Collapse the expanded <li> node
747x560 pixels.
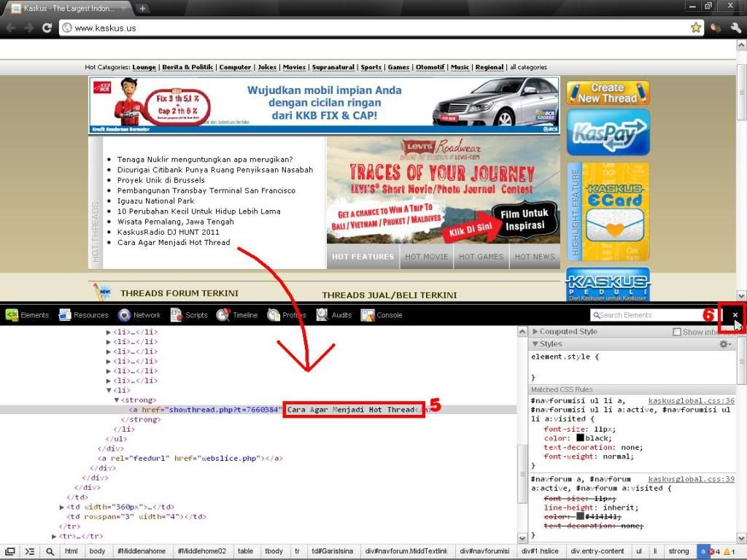(x=109, y=391)
